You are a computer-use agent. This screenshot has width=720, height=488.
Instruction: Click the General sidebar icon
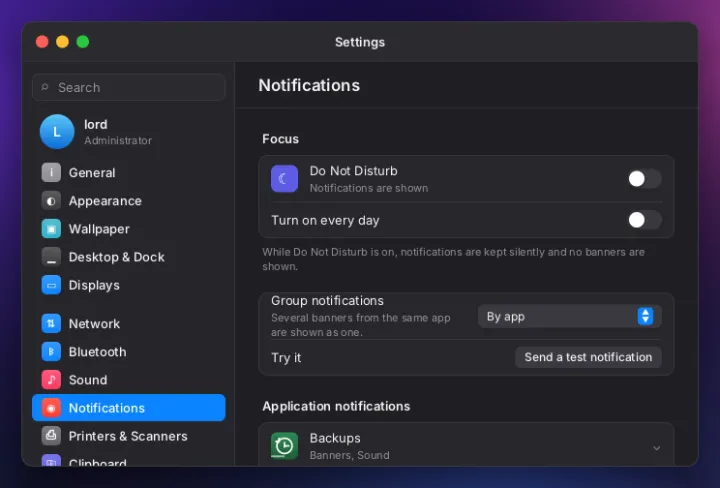(x=51, y=173)
